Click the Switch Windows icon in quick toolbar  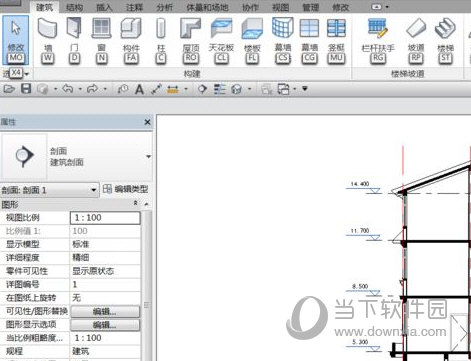click(x=283, y=89)
